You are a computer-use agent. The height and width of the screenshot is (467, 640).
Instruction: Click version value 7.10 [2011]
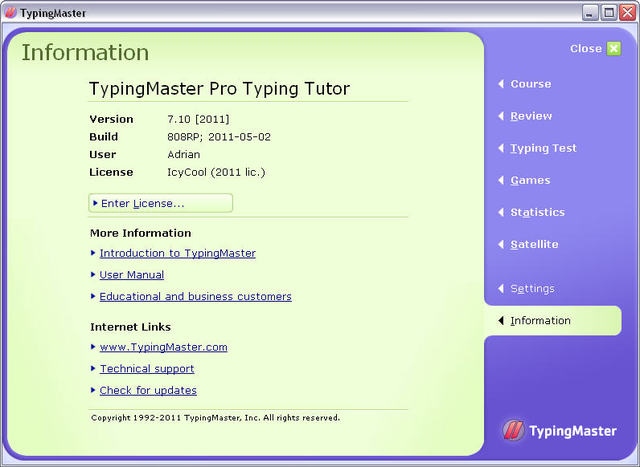198,119
